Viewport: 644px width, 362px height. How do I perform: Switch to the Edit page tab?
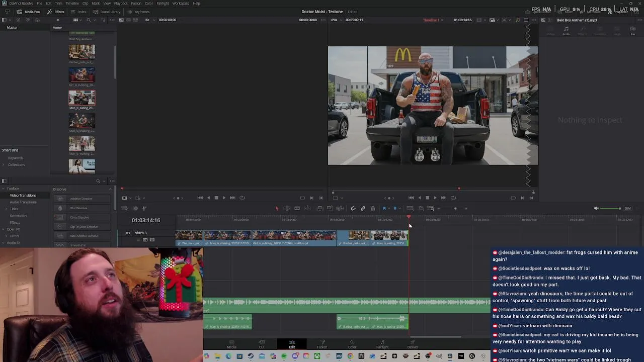tap(292, 344)
